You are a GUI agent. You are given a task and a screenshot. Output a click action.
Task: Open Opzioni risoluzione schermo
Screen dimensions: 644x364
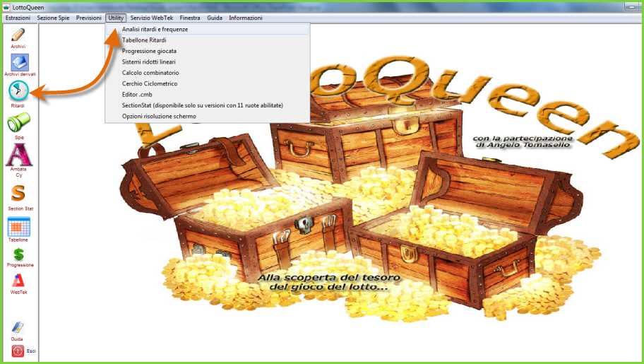[x=208, y=117]
